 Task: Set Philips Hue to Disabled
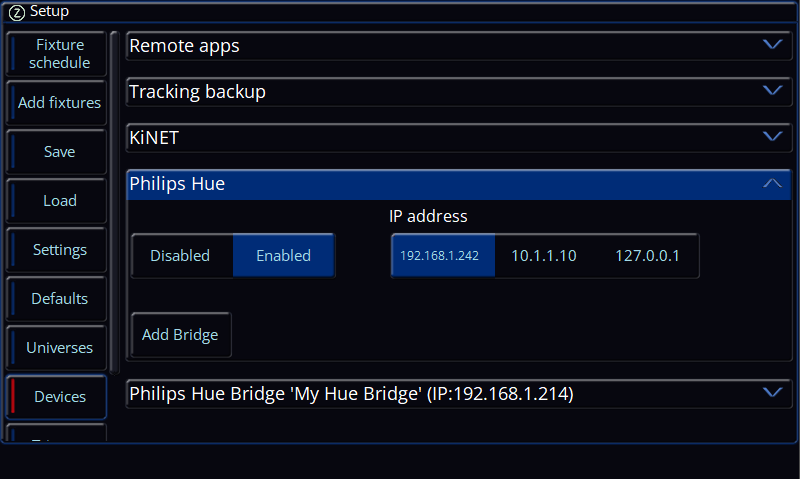(182, 256)
